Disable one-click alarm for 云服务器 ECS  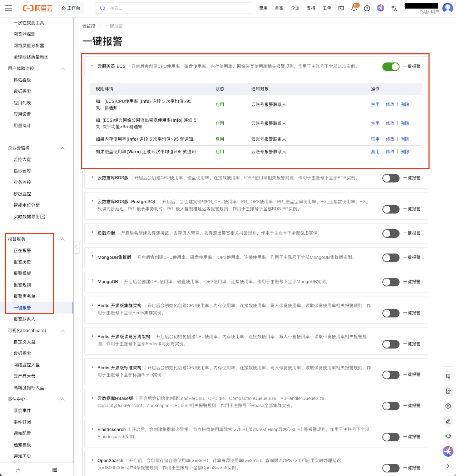[391, 66]
